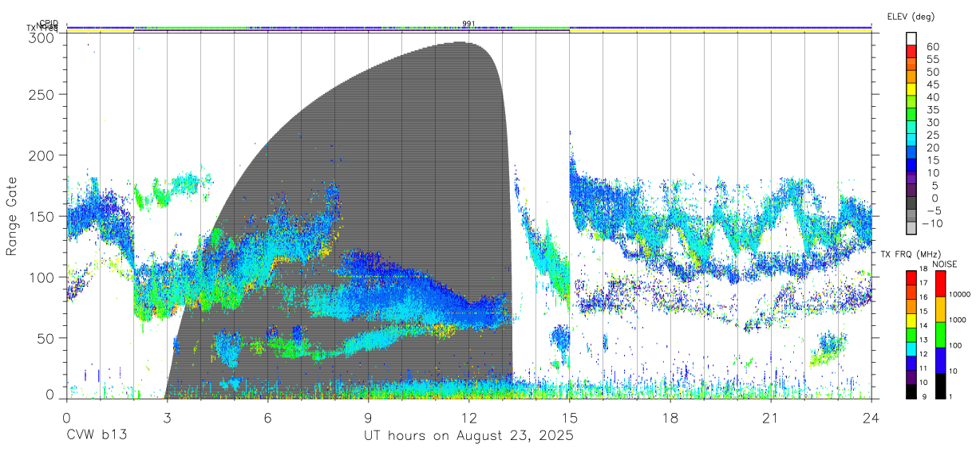Image resolution: width=980 pixels, height=452 pixels.
Task: Click the 60 label on ELEV colorbar
Action: [932, 46]
